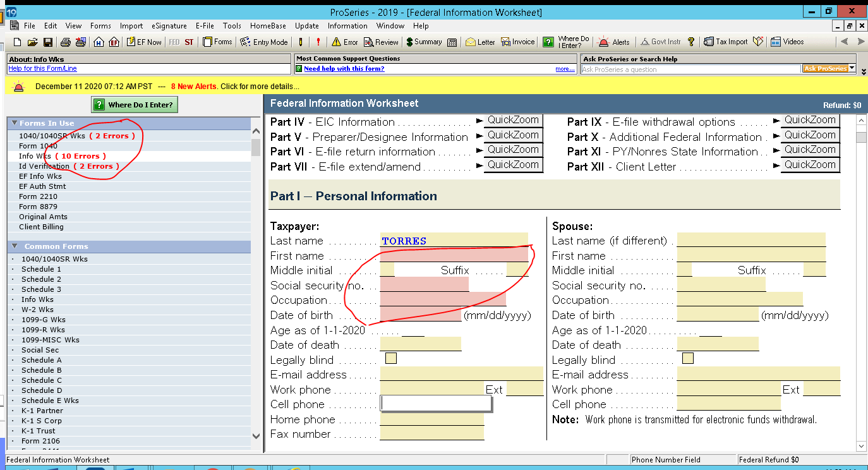Click the EF Now toolbar button
The width and height of the screenshot is (868, 470).
(144, 42)
